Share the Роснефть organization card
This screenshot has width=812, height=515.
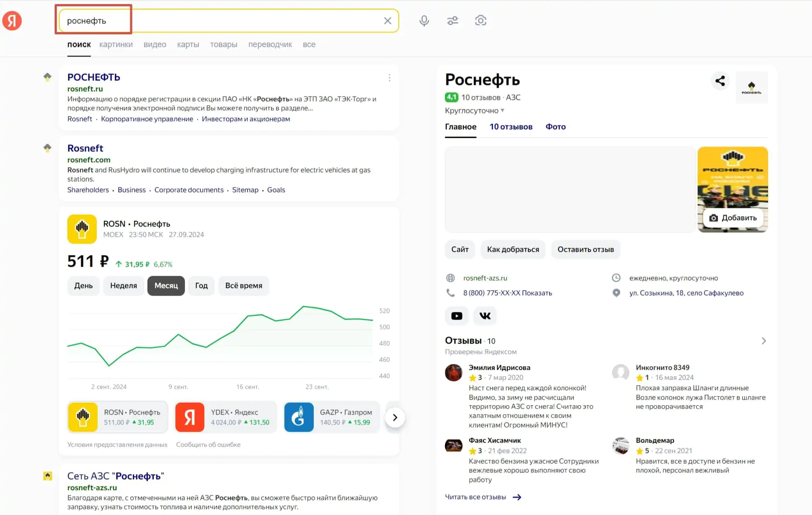coord(720,81)
